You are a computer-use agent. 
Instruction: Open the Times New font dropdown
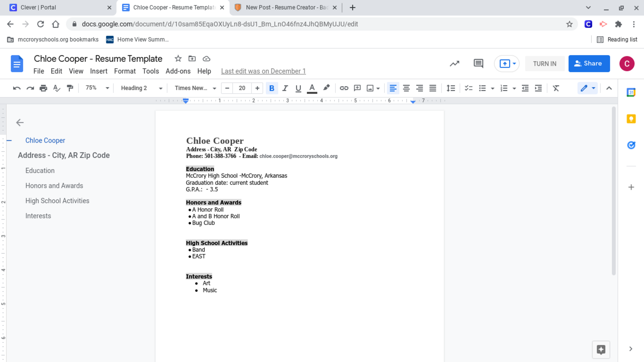195,88
